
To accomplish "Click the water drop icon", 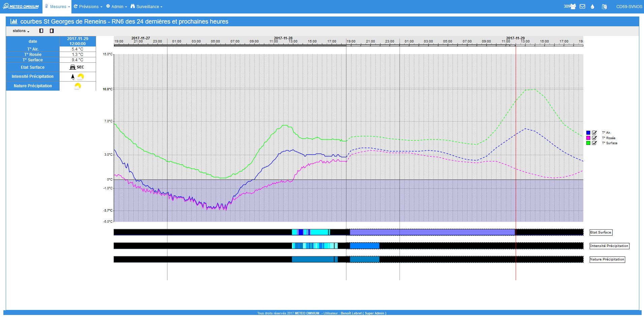I will point(592,6).
